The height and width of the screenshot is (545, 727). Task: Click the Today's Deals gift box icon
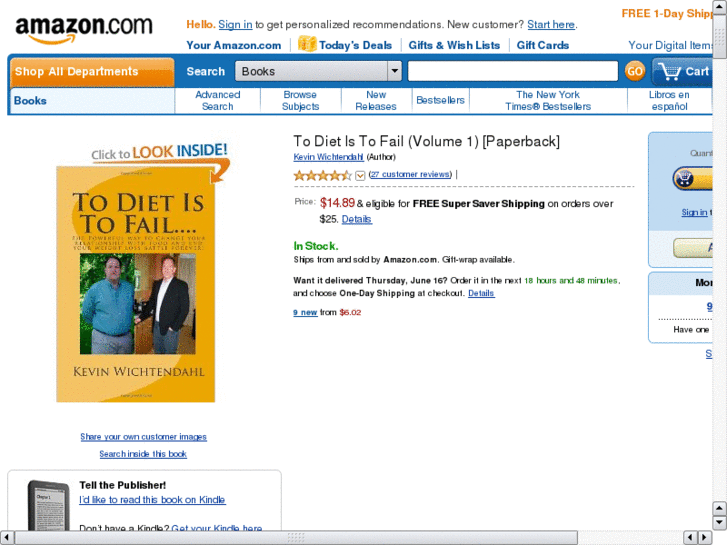point(306,44)
